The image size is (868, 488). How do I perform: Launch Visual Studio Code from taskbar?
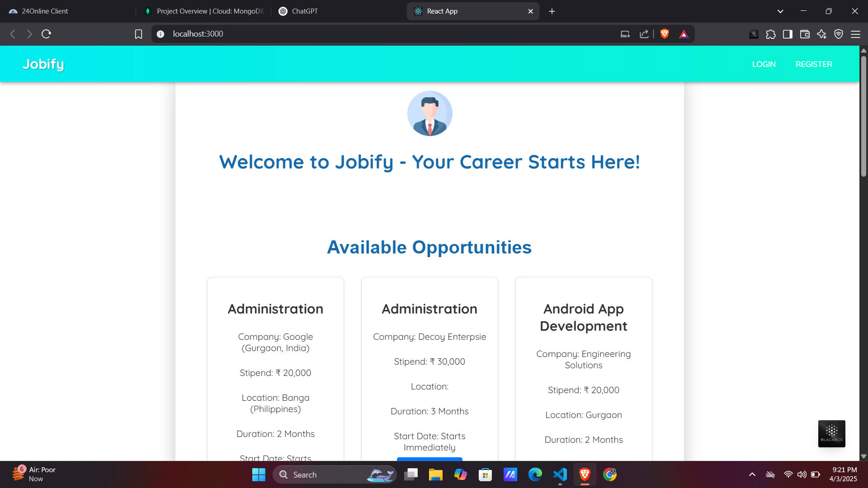[560, 474]
